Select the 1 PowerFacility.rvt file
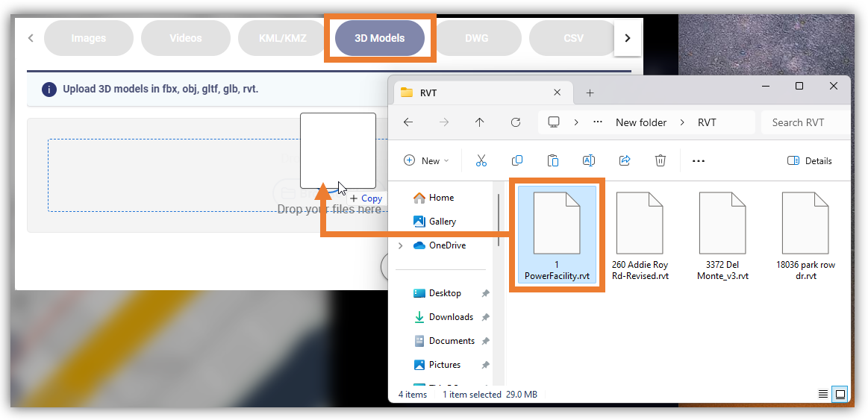This screenshot has width=868, height=420. 557,235
